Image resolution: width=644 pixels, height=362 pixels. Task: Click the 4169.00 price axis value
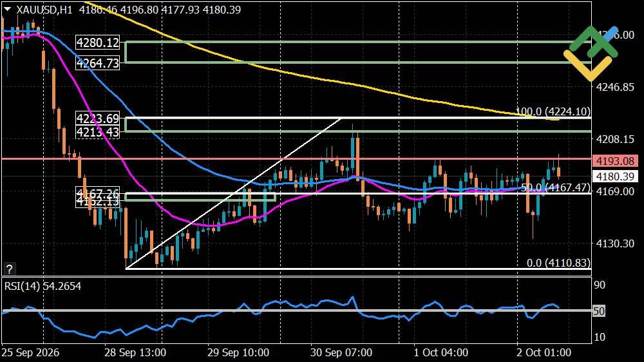(x=615, y=191)
